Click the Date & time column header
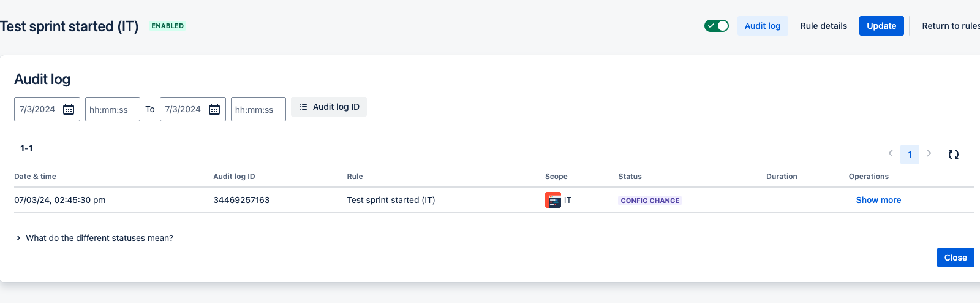The image size is (980, 303). [35, 177]
